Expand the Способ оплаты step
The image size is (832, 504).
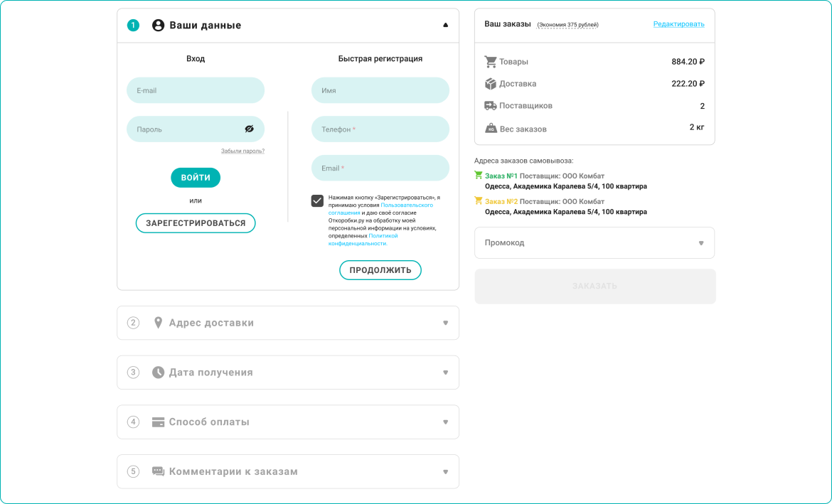pyautogui.click(x=446, y=422)
